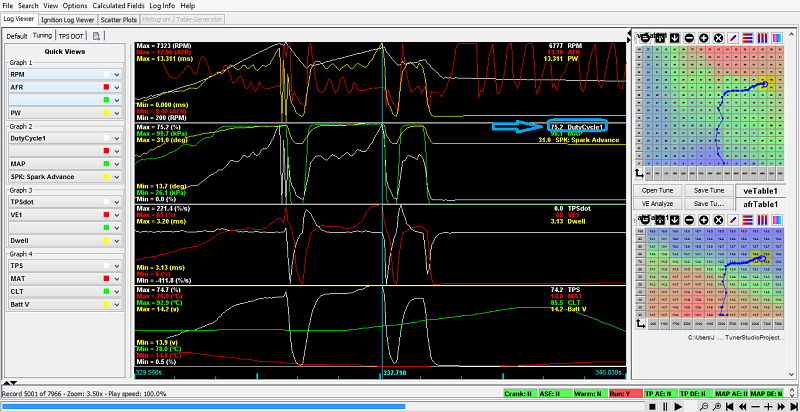Click the double-arrow rewind icon
800x412 pixels.
742,406
